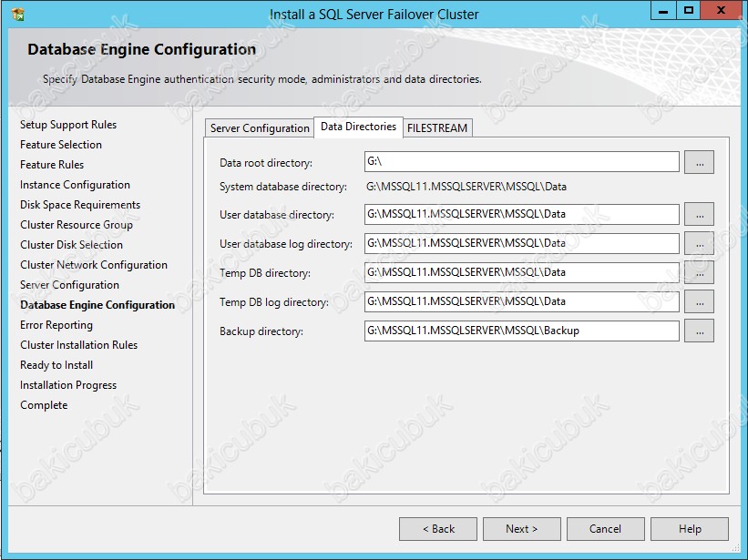Click the SQL Server setup title bar icon
The width and height of the screenshot is (748, 560).
[x=17, y=15]
